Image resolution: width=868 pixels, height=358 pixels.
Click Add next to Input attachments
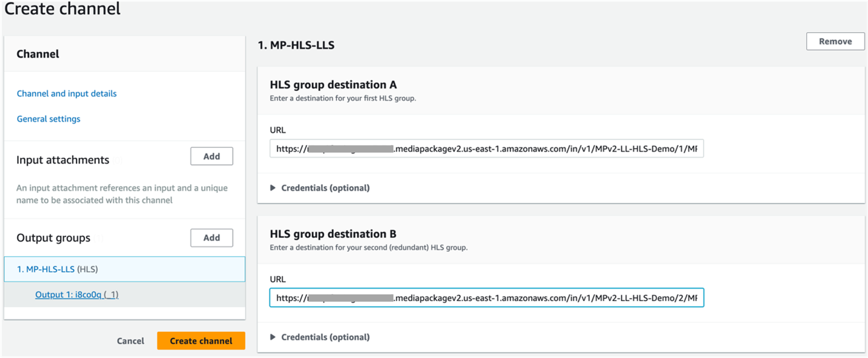point(211,156)
